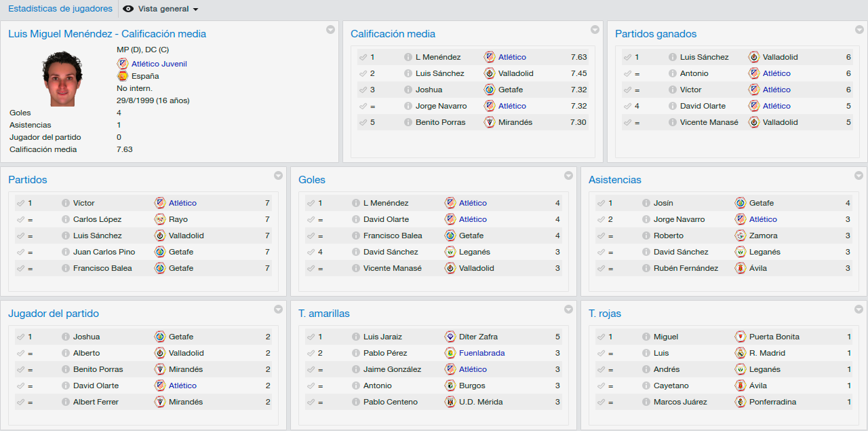The image size is (868, 431).
Task: Select Vicente Manasé row in Goles panel
Action: click(x=433, y=268)
